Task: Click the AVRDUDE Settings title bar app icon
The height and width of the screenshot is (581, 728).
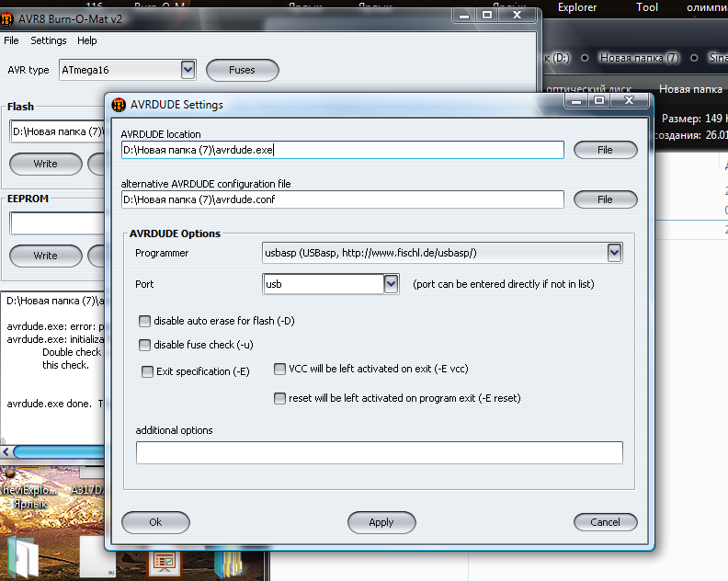Action: 119,105
